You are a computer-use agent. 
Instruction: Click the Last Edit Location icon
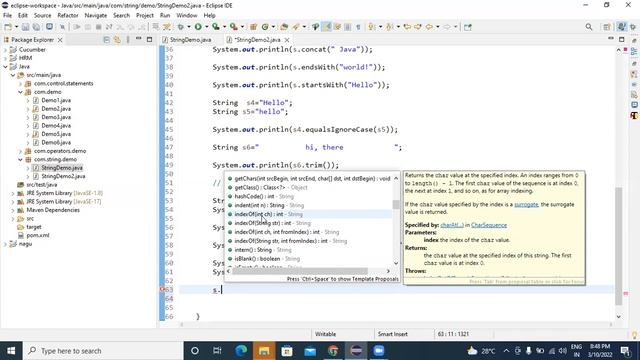coord(407,27)
